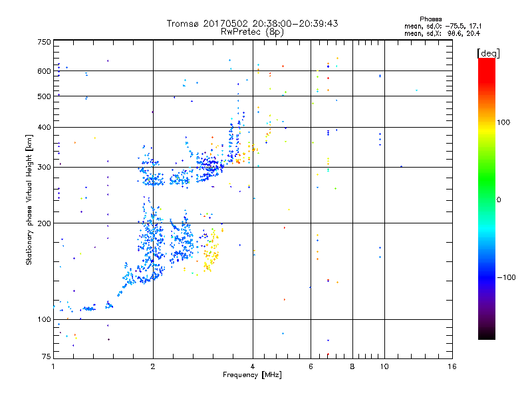This screenshot has width=532, height=399.
Task: Click the 'Stationary phase Virtual Height [km]' axis label
Action: pyautogui.click(x=29, y=199)
